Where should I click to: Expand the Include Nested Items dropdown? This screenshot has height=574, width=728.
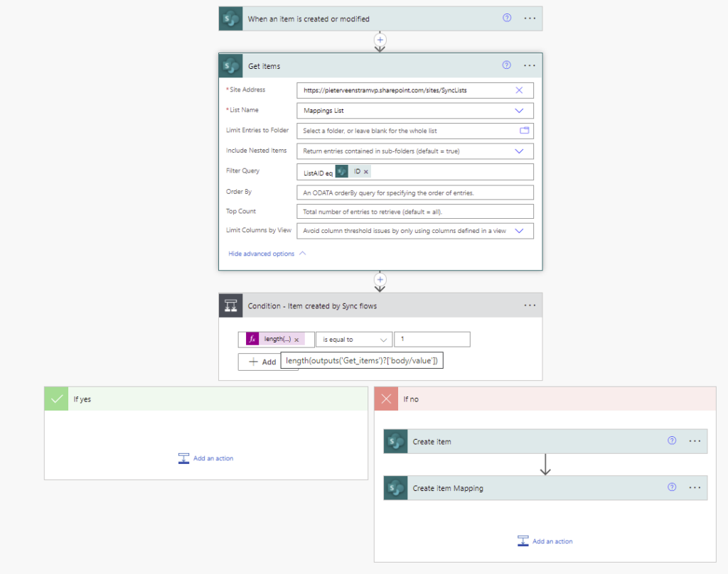[x=519, y=151]
